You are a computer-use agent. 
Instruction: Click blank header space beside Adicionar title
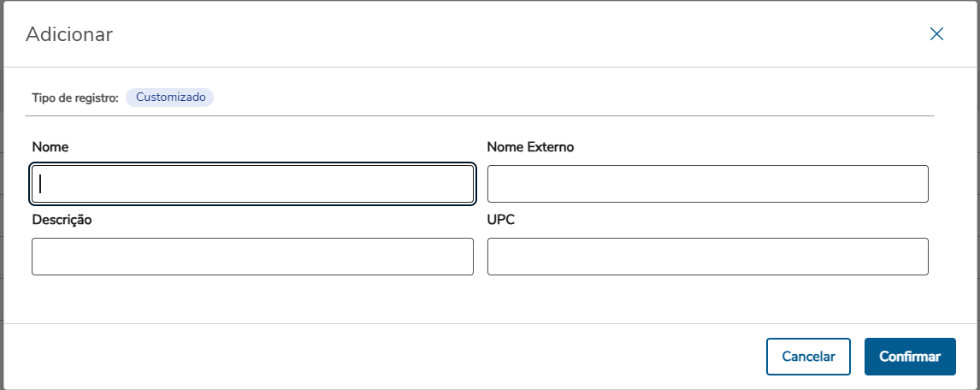513,35
